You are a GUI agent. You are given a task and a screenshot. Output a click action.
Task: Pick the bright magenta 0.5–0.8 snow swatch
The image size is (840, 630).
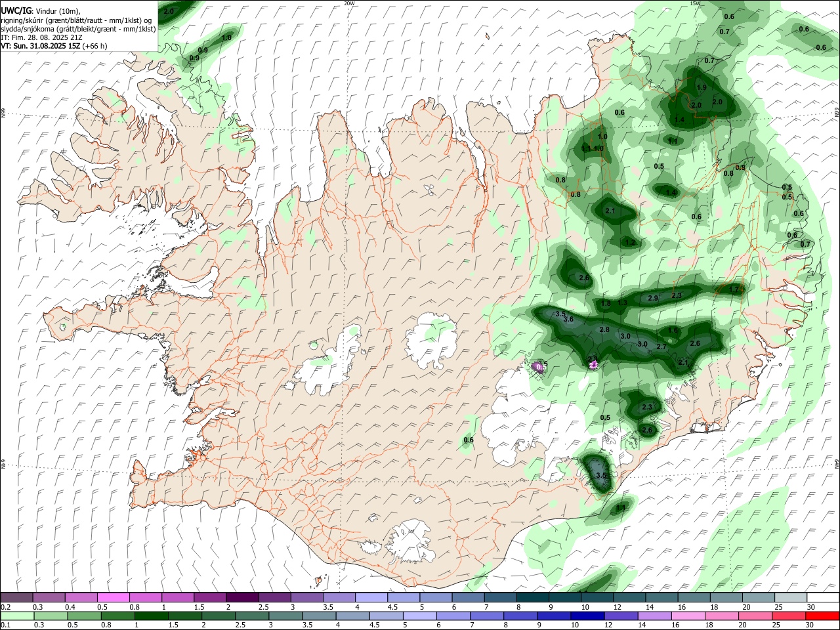click(x=114, y=598)
